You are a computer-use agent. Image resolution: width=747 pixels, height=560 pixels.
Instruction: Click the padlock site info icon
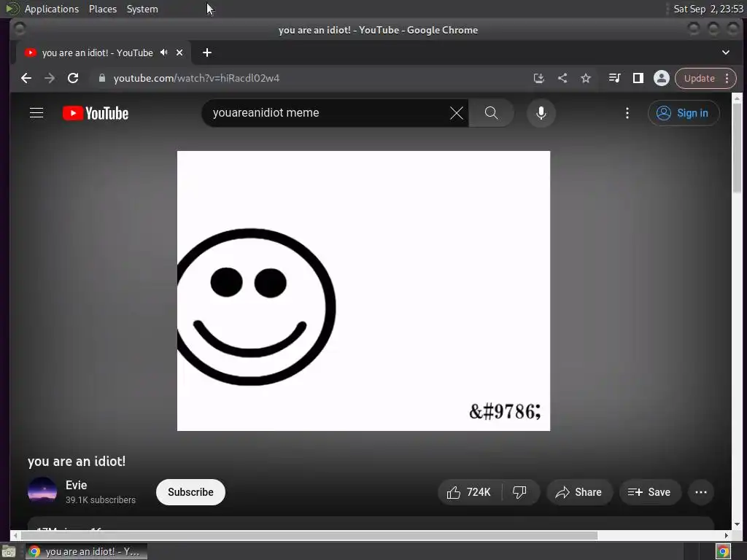point(101,78)
